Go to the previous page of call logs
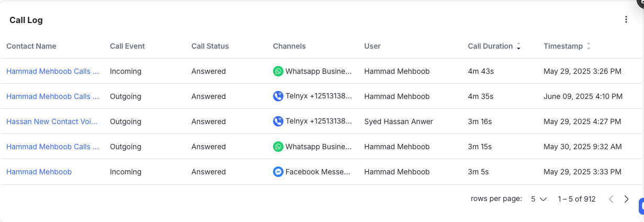 pyautogui.click(x=611, y=199)
